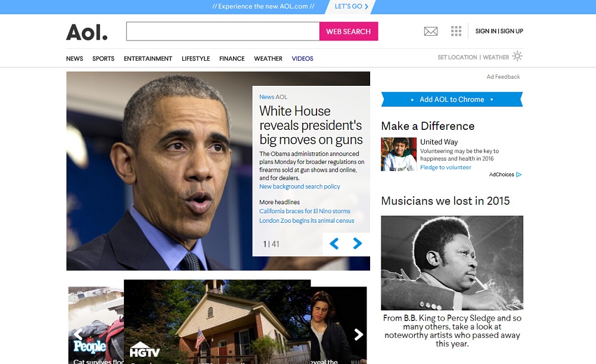Click Experience the new AOL.com text
This screenshot has height=364, width=596.
[263, 7]
